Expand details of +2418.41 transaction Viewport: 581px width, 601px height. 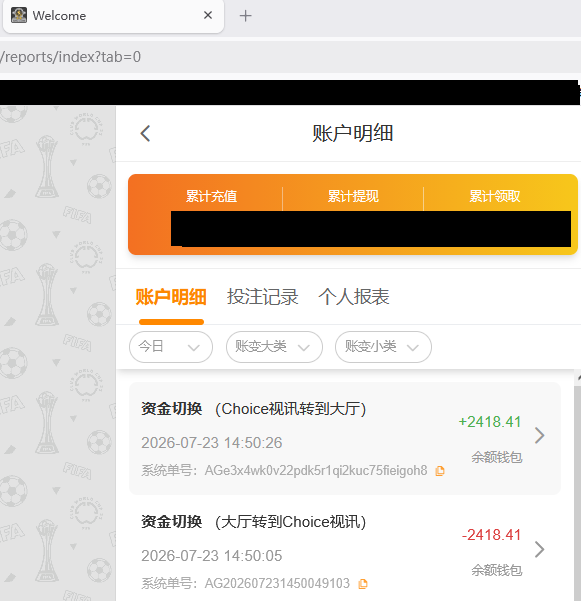[540, 435]
